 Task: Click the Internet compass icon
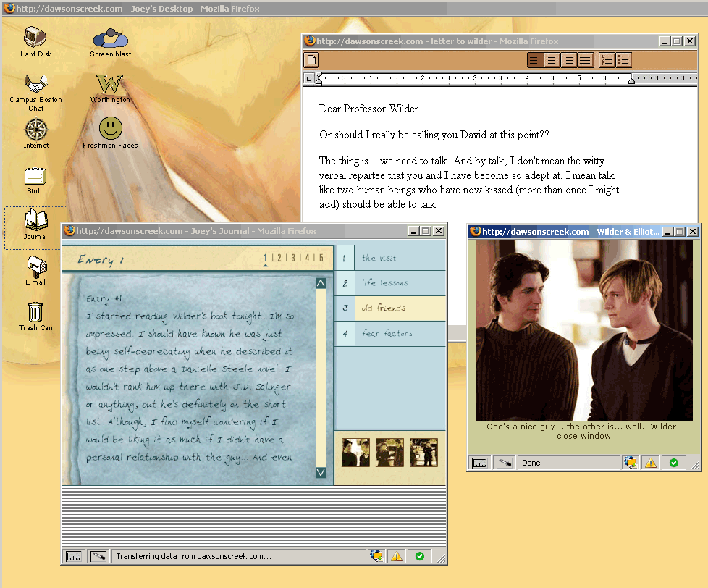point(35,130)
